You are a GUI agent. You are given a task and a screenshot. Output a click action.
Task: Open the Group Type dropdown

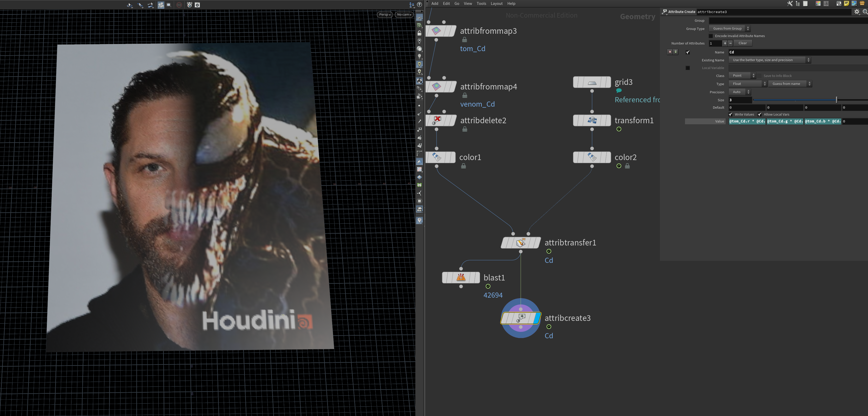pos(729,28)
